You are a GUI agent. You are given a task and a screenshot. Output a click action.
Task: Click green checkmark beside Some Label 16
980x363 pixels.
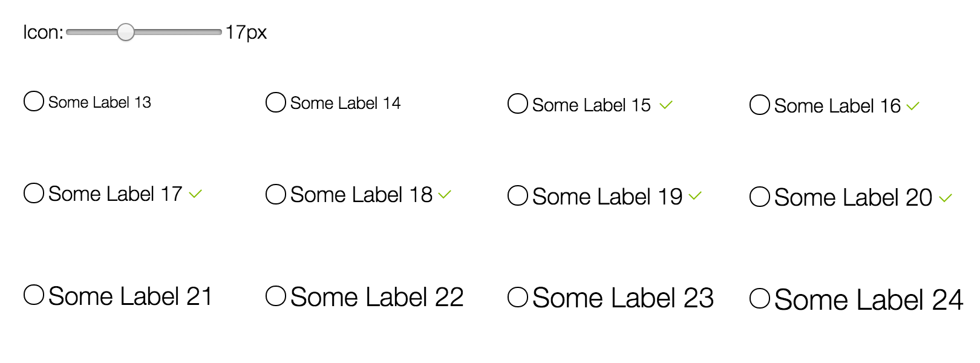913,106
